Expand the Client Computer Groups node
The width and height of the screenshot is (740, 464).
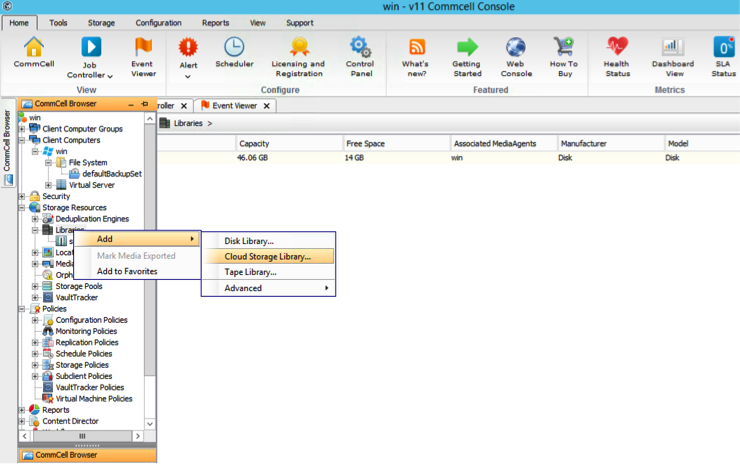point(22,129)
